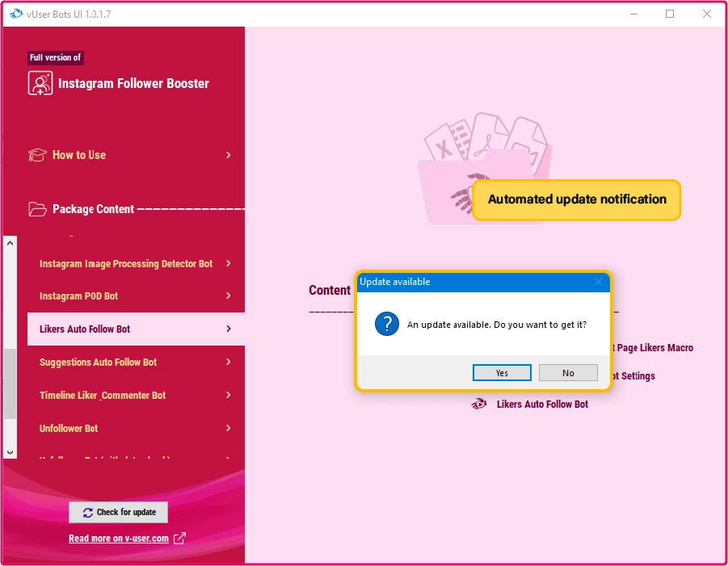Click the external link icon beside v-user.com
Screen dimensions: 728x566
click(179, 539)
